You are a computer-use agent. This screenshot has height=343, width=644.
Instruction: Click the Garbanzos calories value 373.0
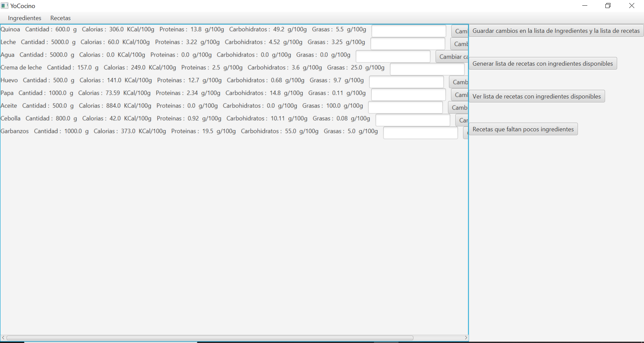tap(128, 131)
